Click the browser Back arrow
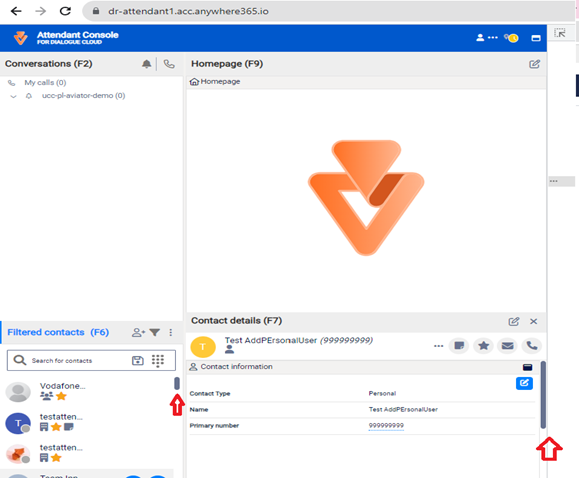 [x=16, y=11]
